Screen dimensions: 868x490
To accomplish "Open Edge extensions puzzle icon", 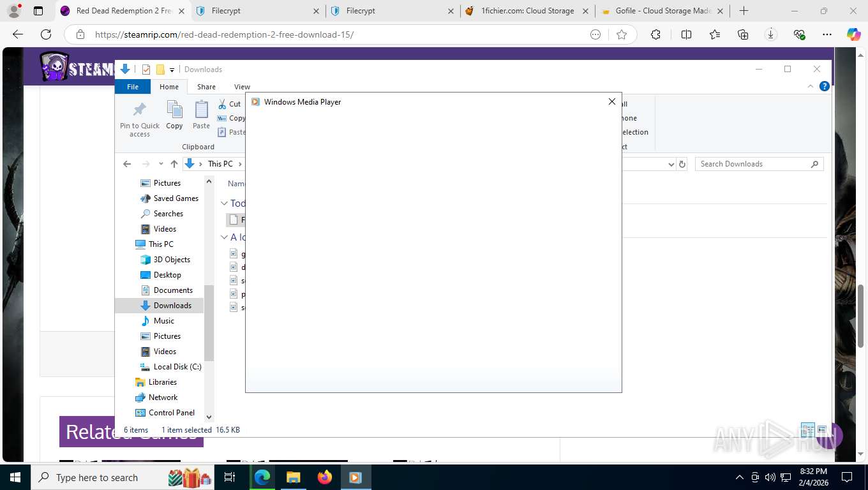I will [x=655, y=34].
